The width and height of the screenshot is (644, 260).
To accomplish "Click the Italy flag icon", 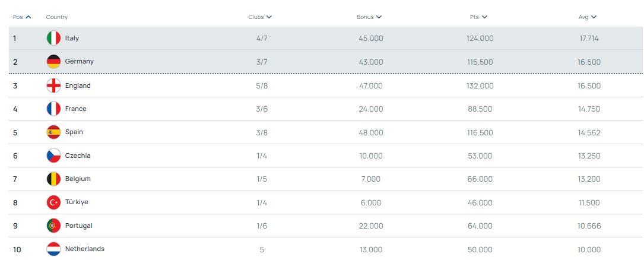I will coord(53,38).
